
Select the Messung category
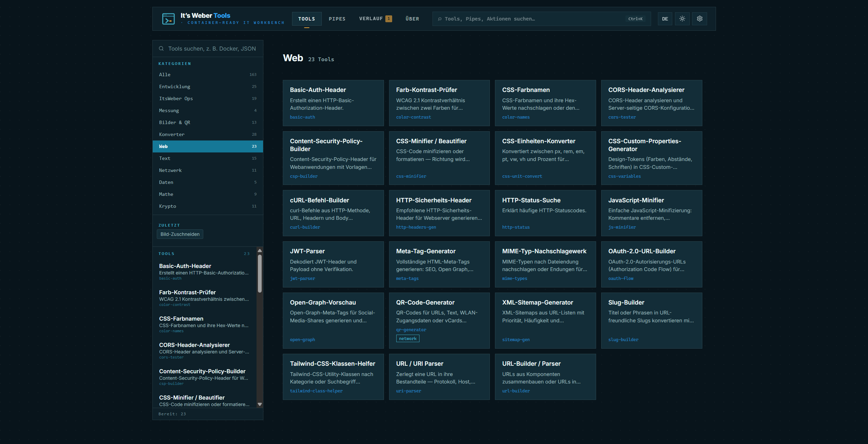(x=208, y=110)
